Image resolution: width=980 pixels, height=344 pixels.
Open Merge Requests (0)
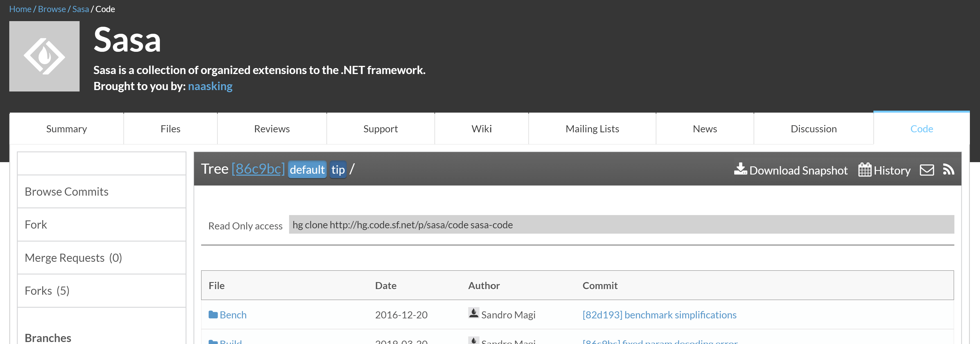click(102, 258)
